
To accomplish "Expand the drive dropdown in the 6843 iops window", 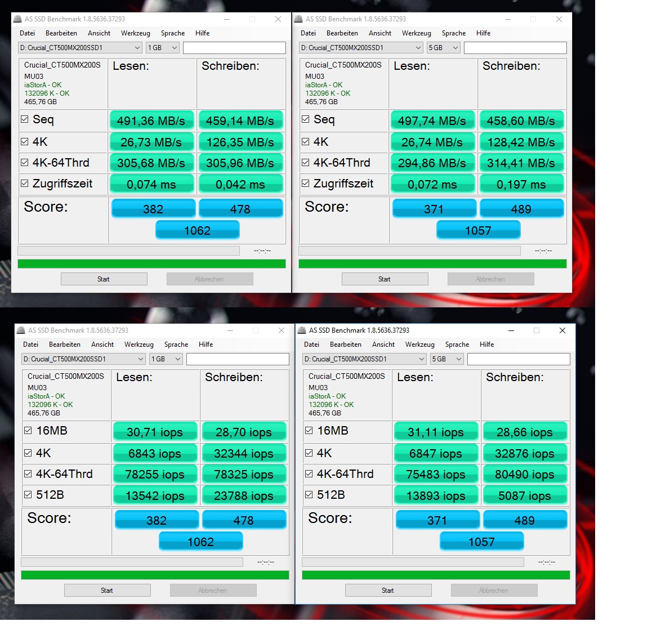I will pos(140,359).
